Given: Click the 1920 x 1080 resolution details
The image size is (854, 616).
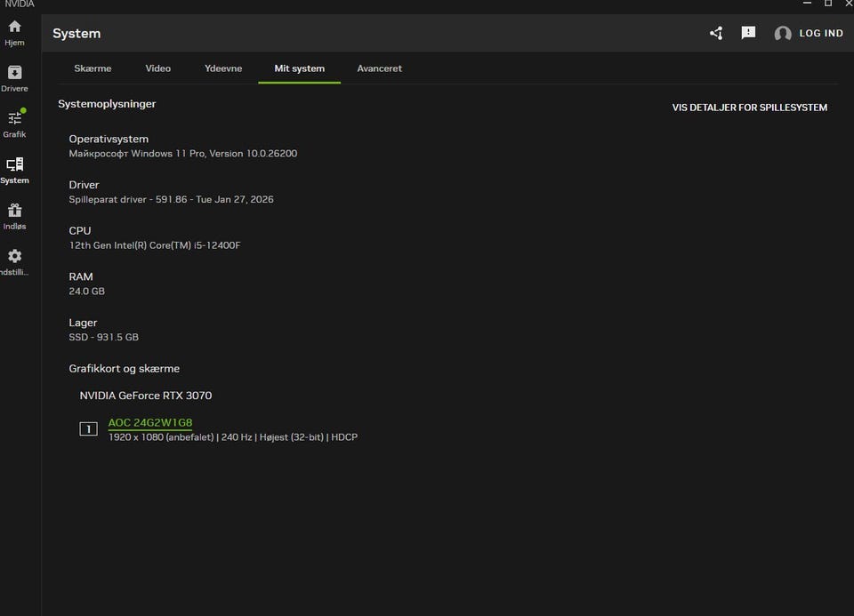Looking at the screenshot, I should [233, 437].
